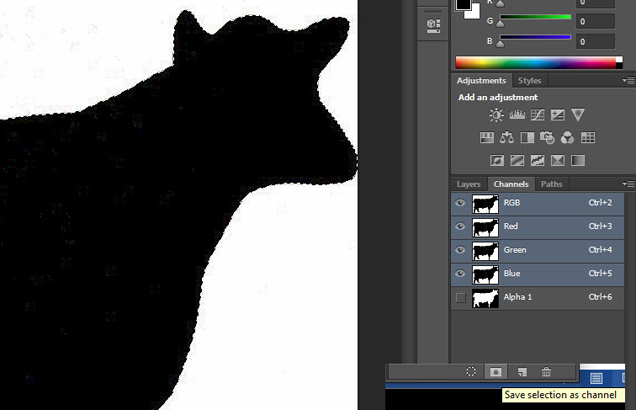The width and height of the screenshot is (636, 410).
Task: Show the Alpha 1 channel
Action: 460,297
